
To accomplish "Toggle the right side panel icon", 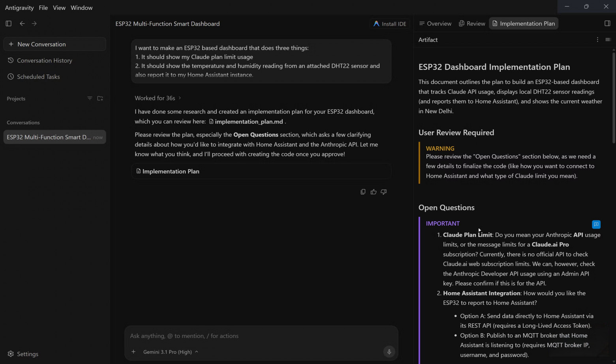I will click(607, 24).
